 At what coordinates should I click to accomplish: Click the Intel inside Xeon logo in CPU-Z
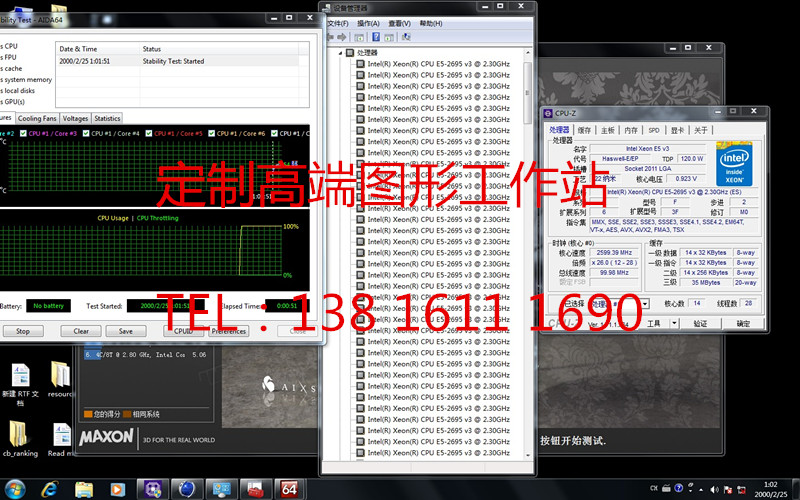coord(734,163)
